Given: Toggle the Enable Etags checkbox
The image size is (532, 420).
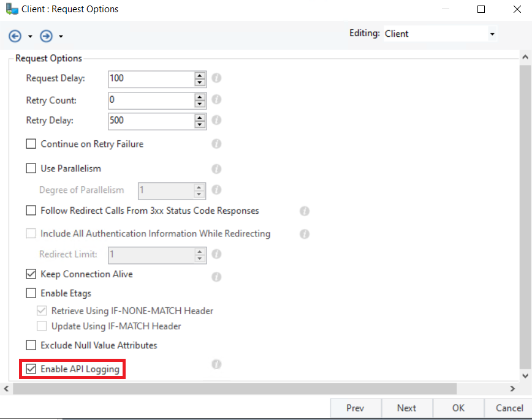Looking at the screenshot, I should coord(31,294).
